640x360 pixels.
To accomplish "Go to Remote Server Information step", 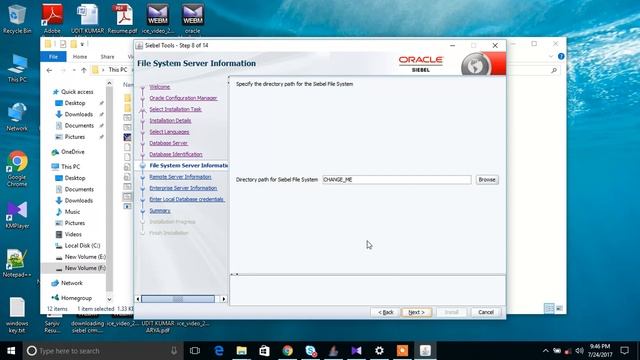I will pyautogui.click(x=180, y=177).
